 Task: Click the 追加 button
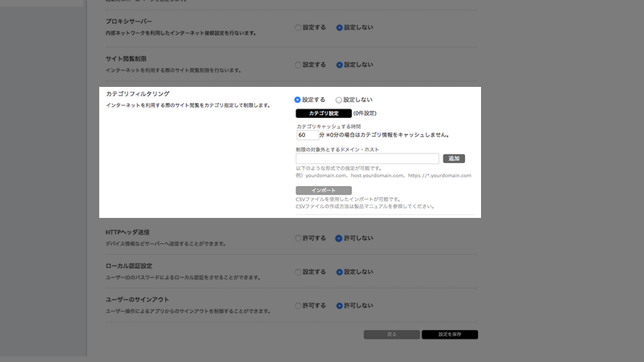(453, 159)
